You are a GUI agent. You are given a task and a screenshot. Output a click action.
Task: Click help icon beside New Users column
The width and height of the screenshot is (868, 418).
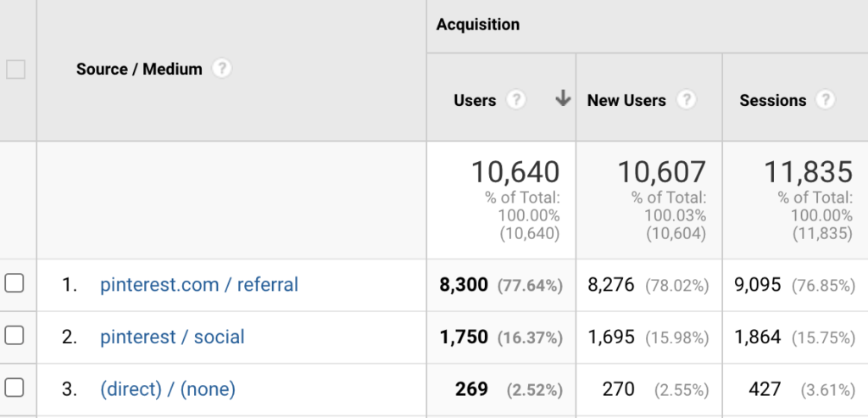click(686, 100)
